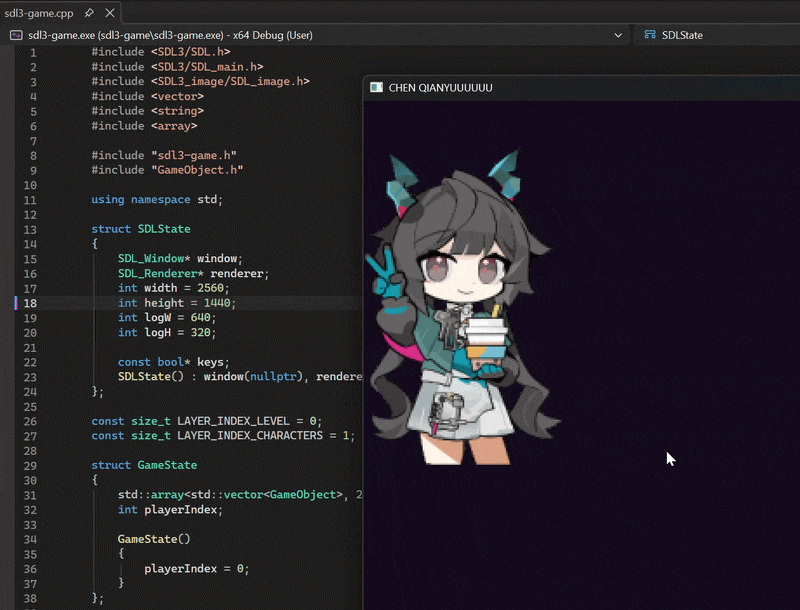Click line number 13 in the gutter
Viewport: 800px width, 610px height.
(x=30, y=230)
